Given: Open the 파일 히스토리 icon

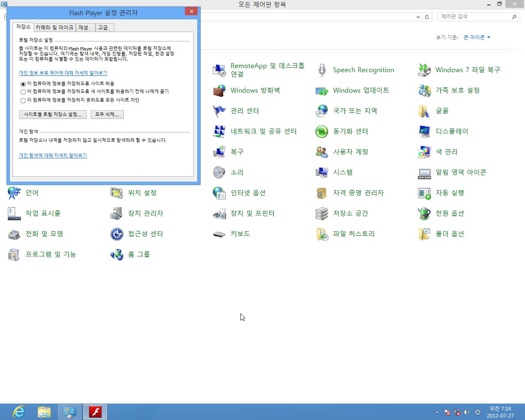Looking at the screenshot, I should tap(322, 234).
